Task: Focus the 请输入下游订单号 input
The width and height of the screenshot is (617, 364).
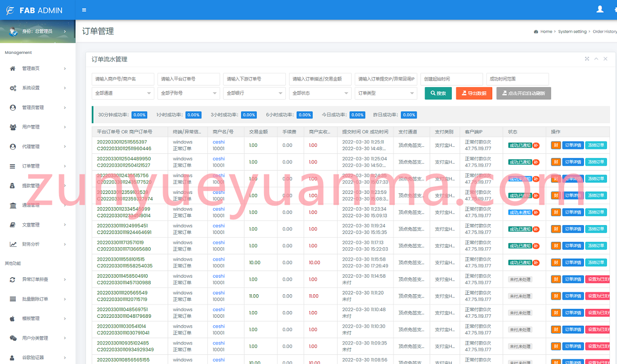Action: (254, 79)
